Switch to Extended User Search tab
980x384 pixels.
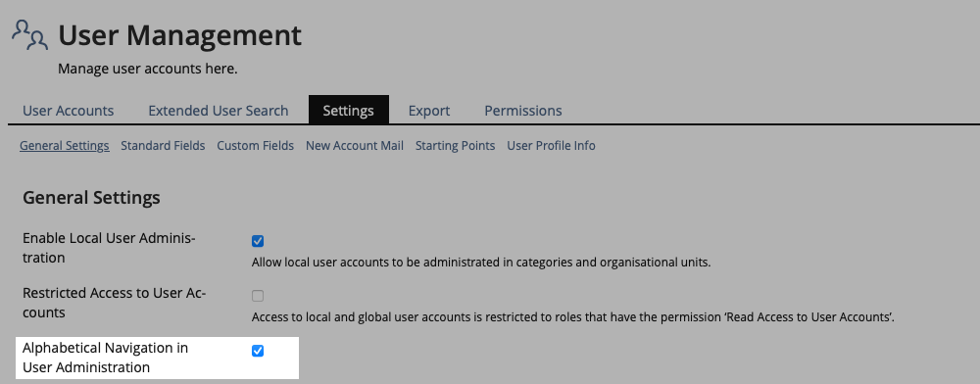click(x=219, y=111)
